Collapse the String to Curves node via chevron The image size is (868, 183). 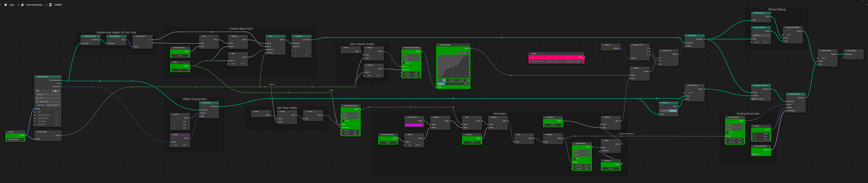36,77
